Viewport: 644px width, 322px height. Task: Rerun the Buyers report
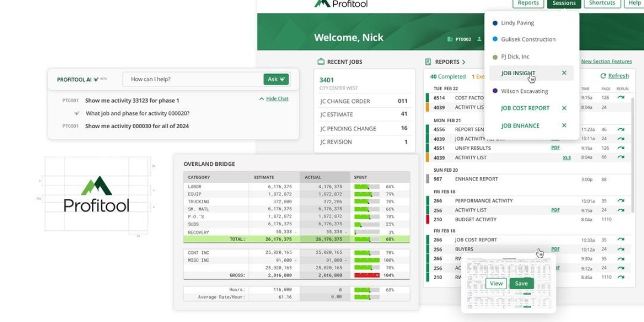pyautogui.click(x=621, y=249)
